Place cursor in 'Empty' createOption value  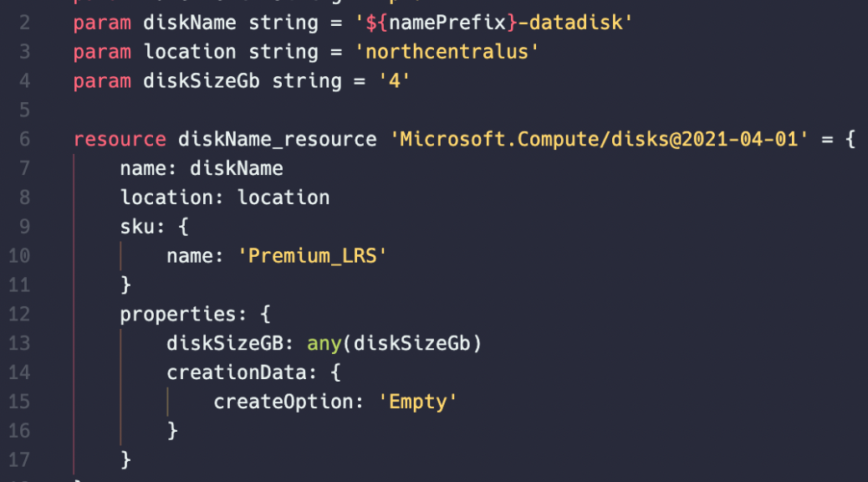point(417,402)
